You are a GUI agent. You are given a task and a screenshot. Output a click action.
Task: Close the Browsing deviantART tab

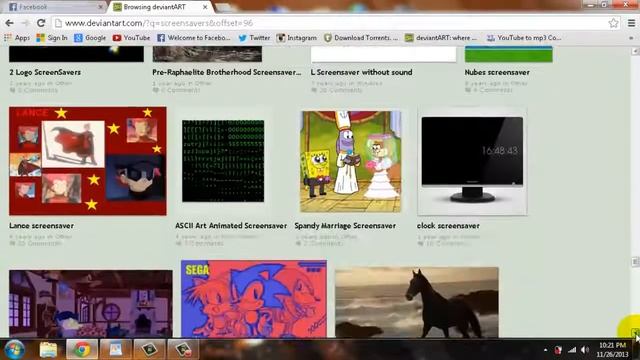pos(205,7)
